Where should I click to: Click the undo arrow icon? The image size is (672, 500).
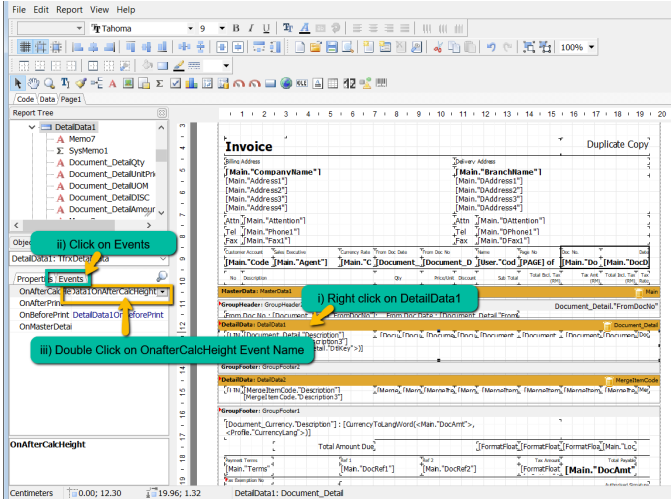tap(491, 47)
